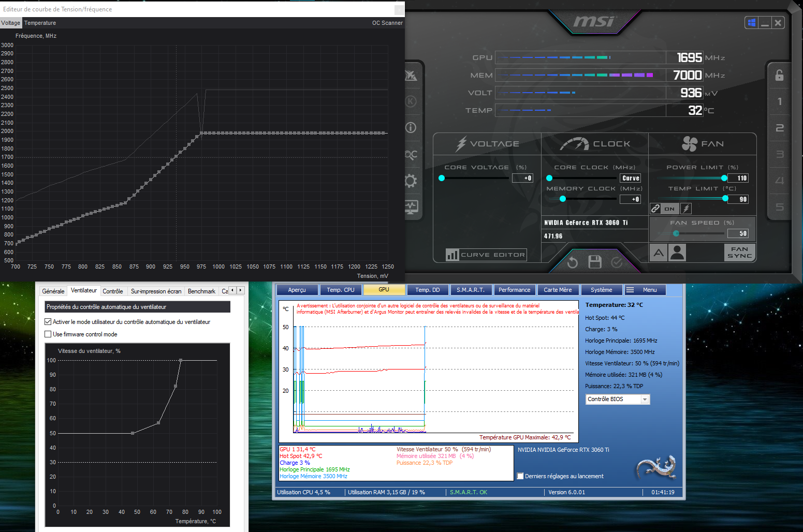Select the user-defined fan profile icon
The width and height of the screenshot is (803, 532).
[x=677, y=253]
